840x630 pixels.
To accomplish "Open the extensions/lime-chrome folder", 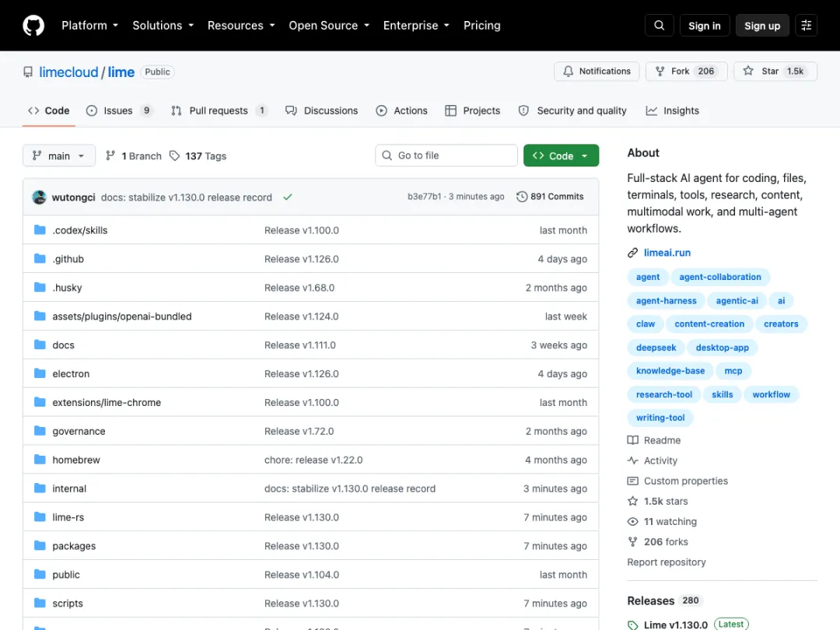I will [x=107, y=402].
